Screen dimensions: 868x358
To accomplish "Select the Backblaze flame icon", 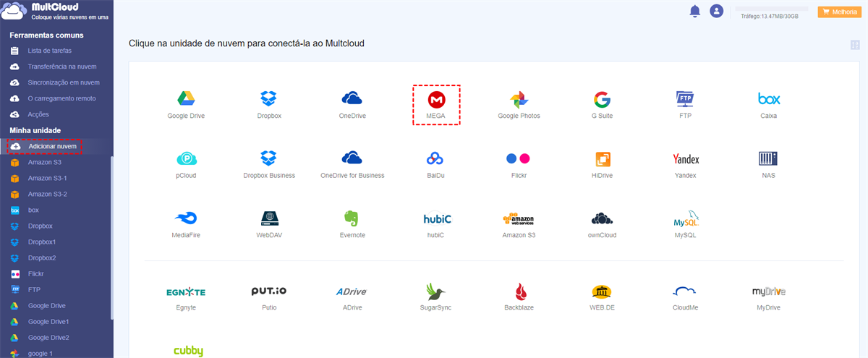I will pyautogui.click(x=519, y=291).
